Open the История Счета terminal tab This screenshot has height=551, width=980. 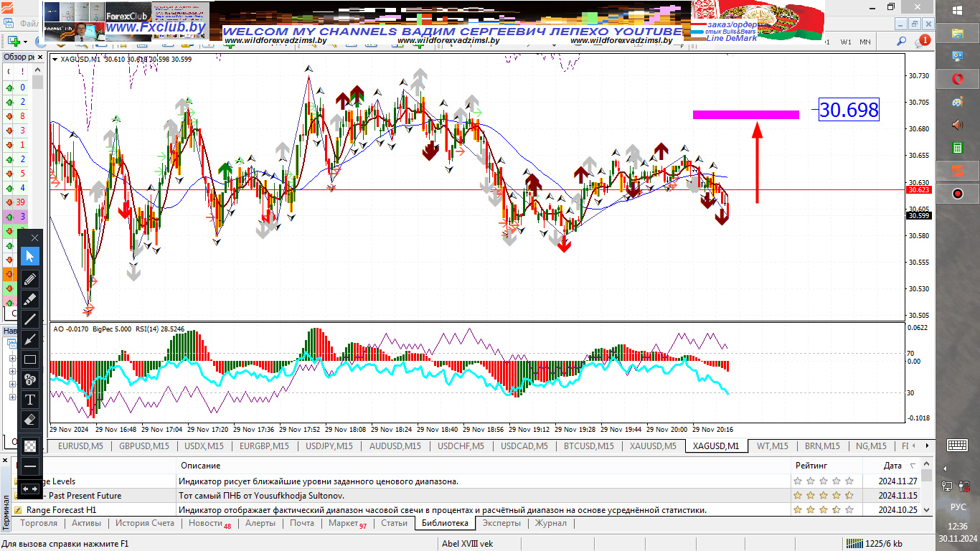click(145, 523)
